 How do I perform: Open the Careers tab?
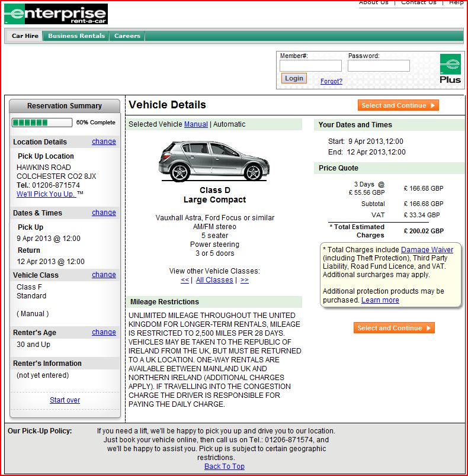pyautogui.click(x=127, y=36)
